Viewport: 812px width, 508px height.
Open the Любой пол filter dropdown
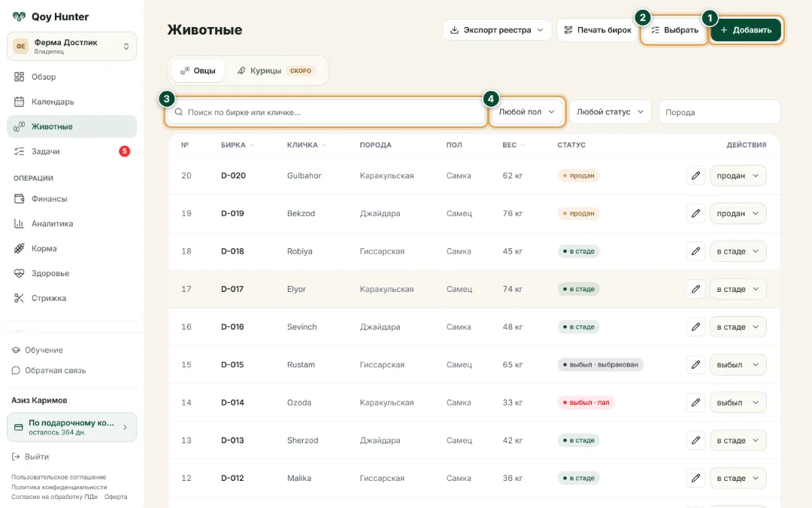[x=526, y=112]
